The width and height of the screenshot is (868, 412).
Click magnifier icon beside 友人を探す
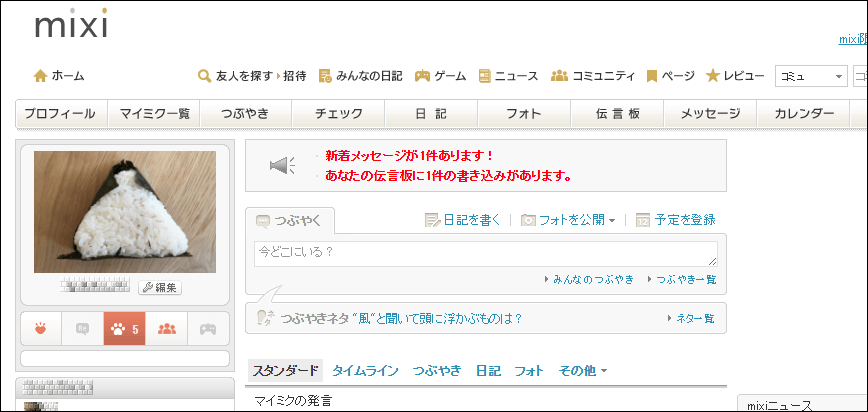click(x=204, y=76)
